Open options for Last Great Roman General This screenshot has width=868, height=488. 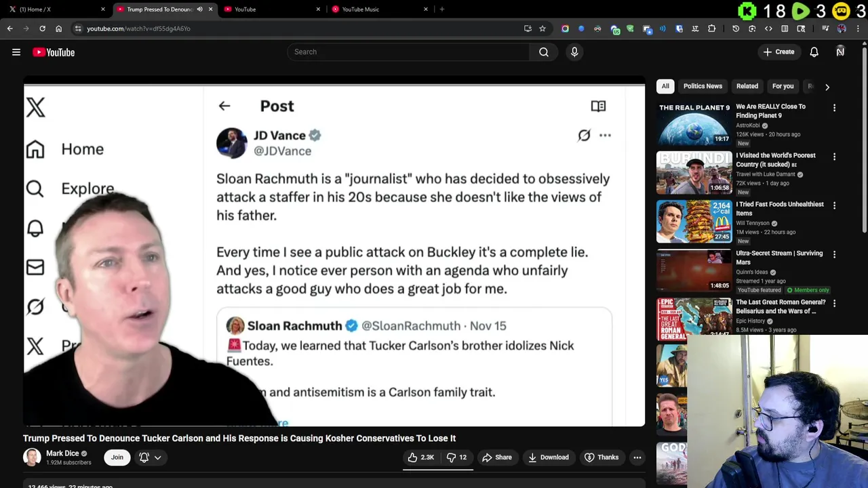[834, 303]
